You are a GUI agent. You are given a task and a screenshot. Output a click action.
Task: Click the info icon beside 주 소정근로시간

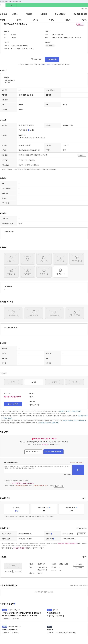click(x=29, y=130)
